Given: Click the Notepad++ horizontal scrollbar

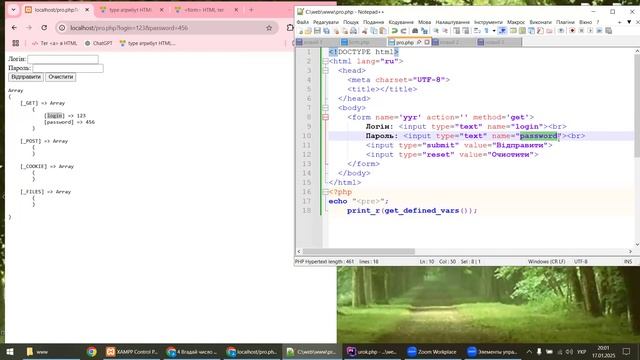Looking at the screenshot, I should click(358, 251).
